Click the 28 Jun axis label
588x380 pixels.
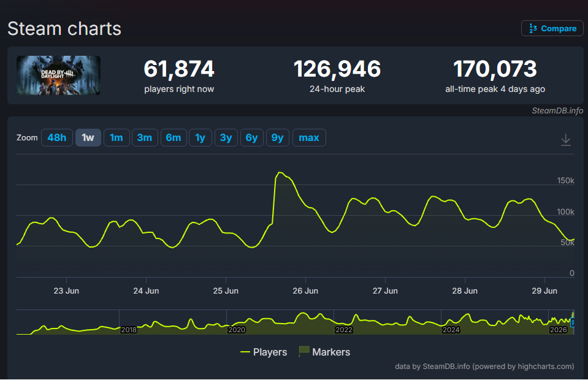465,291
